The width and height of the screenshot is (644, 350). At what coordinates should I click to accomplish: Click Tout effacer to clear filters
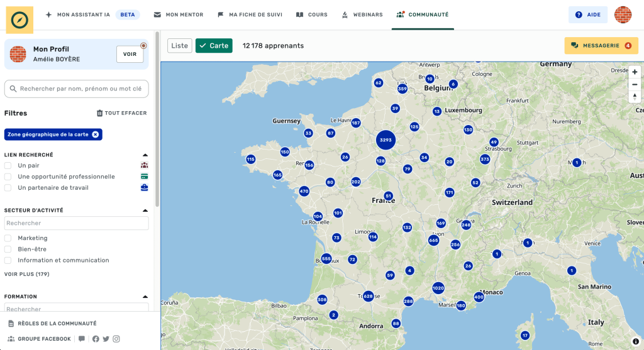[121, 113]
